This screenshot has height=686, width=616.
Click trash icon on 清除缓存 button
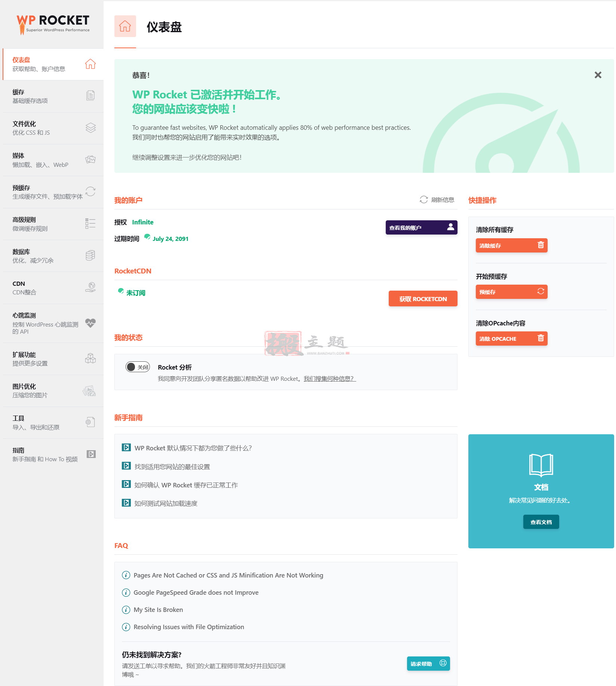tap(540, 245)
